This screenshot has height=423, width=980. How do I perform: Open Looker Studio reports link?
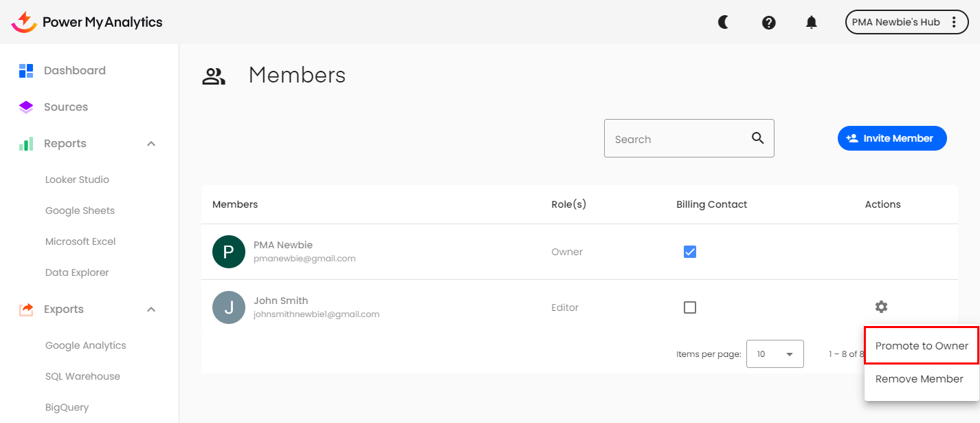[77, 180]
